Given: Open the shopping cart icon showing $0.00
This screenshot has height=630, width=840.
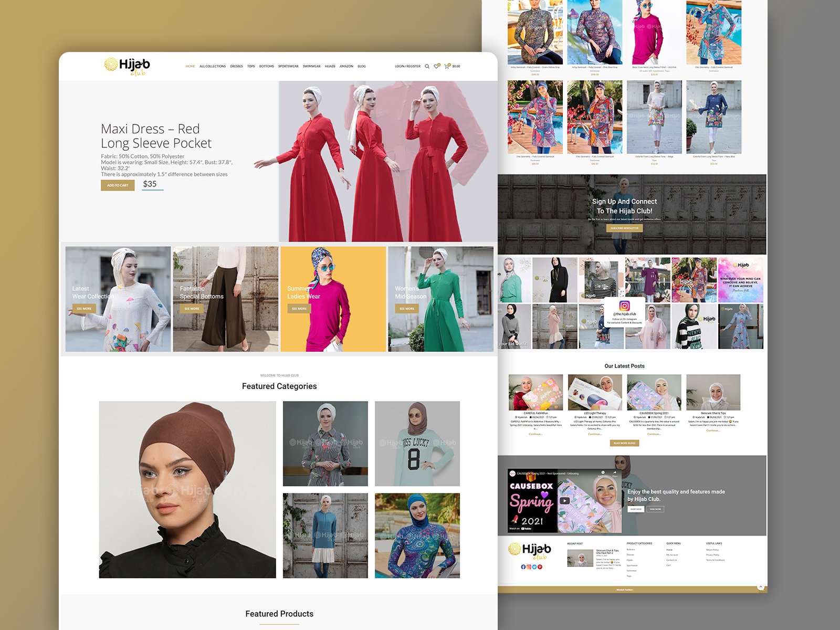Looking at the screenshot, I should [x=447, y=66].
